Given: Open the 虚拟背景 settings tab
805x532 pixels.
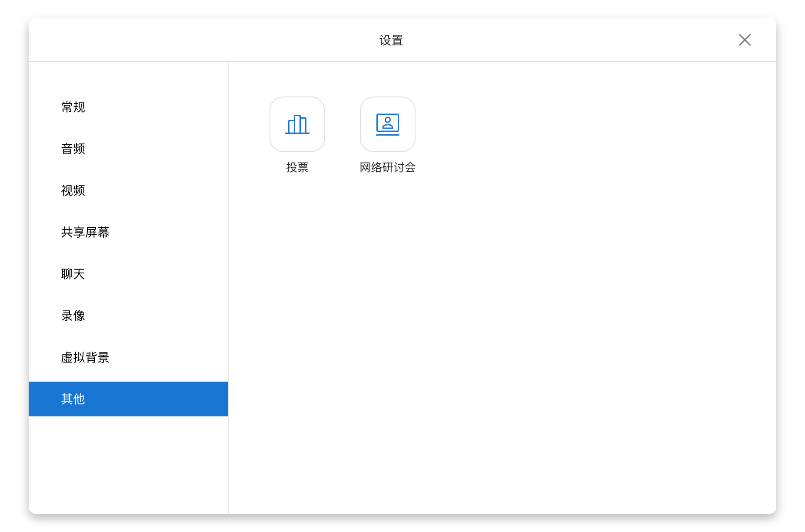Looking at the screenshot, I should pyautogui.click(x=85, y=357).
